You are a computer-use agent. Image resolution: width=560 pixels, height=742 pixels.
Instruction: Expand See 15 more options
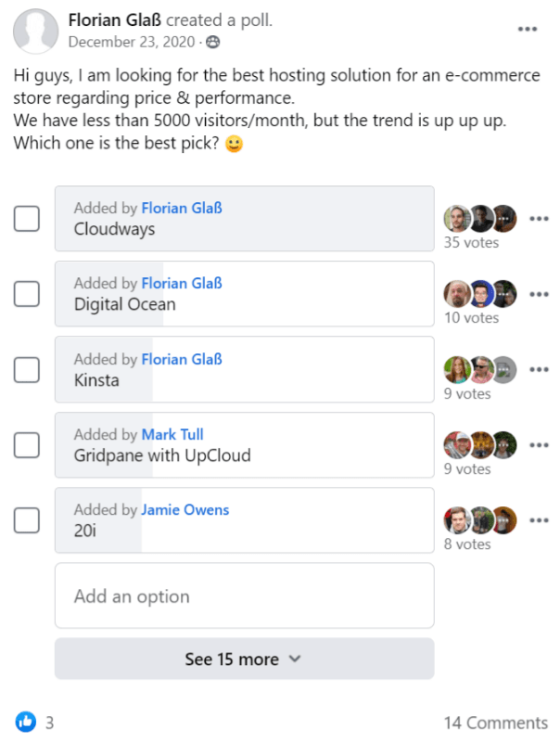point(244,659)
